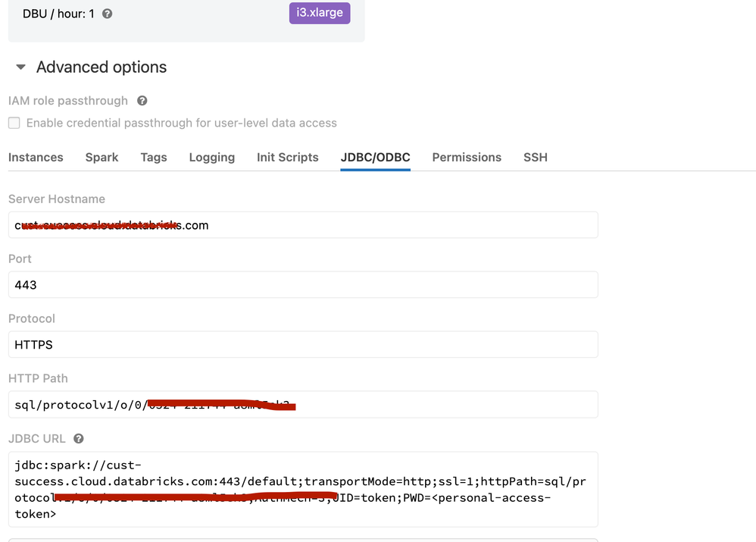Open the Init Scripts tab

click(287, 158)
